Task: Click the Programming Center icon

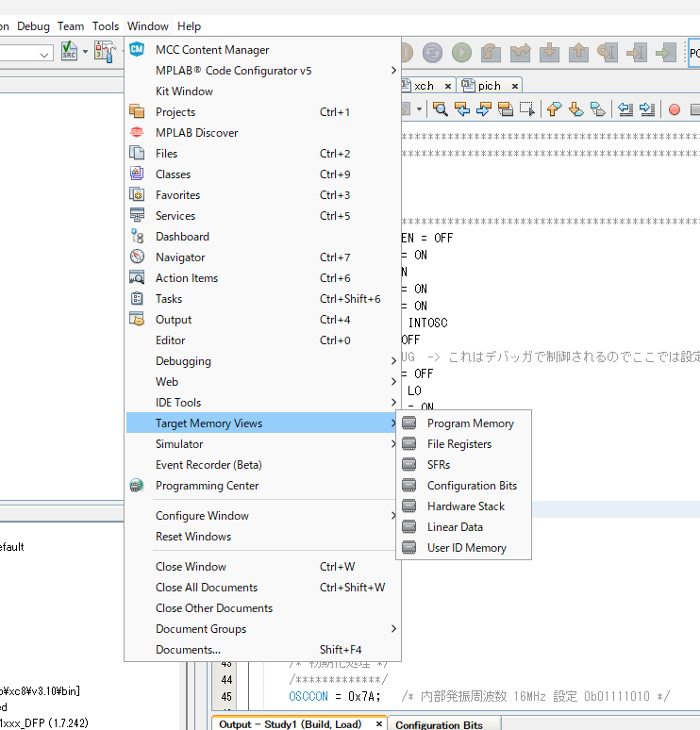Action: [137, 486]
